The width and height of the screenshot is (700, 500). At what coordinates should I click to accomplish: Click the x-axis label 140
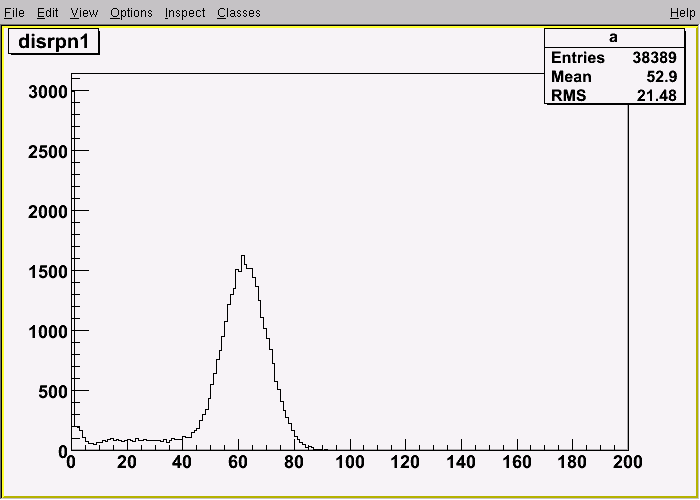(461, 462)
